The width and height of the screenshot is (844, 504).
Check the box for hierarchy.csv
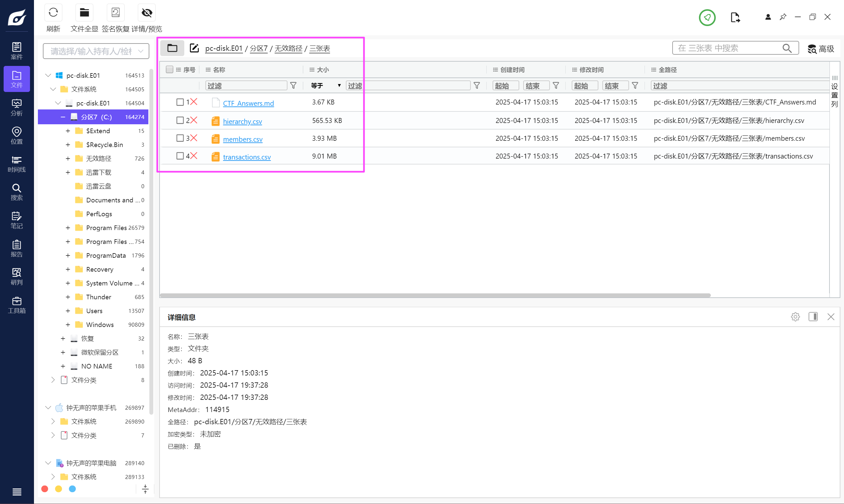(x=180, y=120)
